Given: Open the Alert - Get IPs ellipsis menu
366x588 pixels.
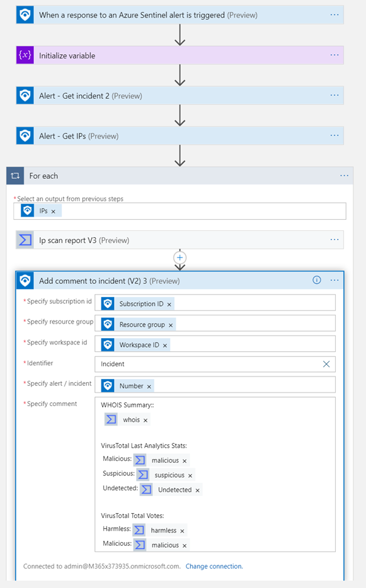Looking at the screenshot, I should tap(335, 135).
